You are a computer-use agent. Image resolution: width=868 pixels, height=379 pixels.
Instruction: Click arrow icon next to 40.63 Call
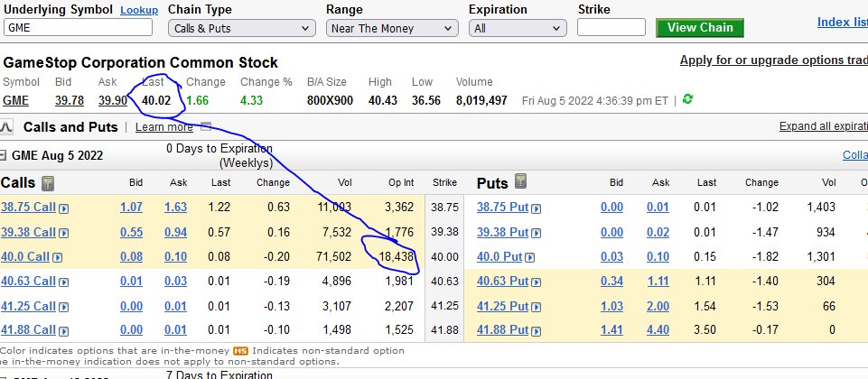(x=64, y=282)
